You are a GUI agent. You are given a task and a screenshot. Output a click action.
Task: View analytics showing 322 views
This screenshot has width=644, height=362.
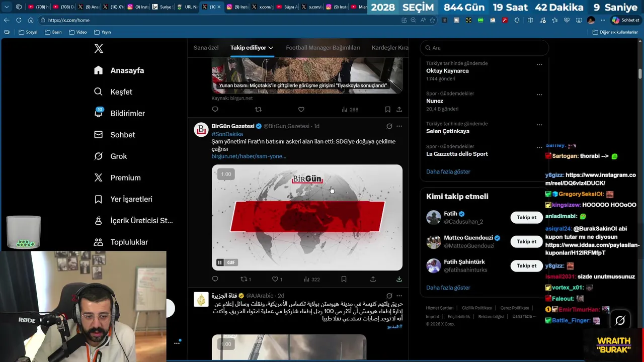(311, 279)
